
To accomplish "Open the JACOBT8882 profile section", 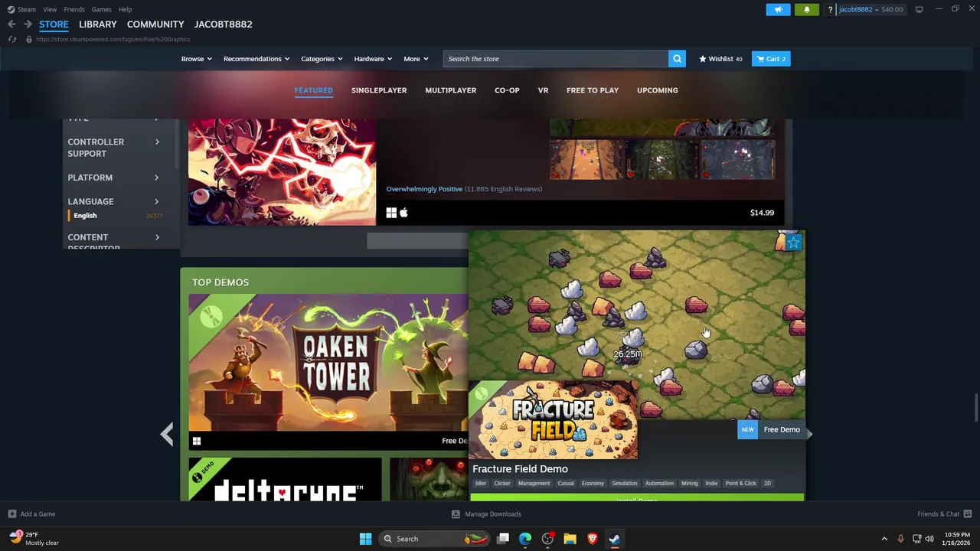I will [x=224, y=24].
